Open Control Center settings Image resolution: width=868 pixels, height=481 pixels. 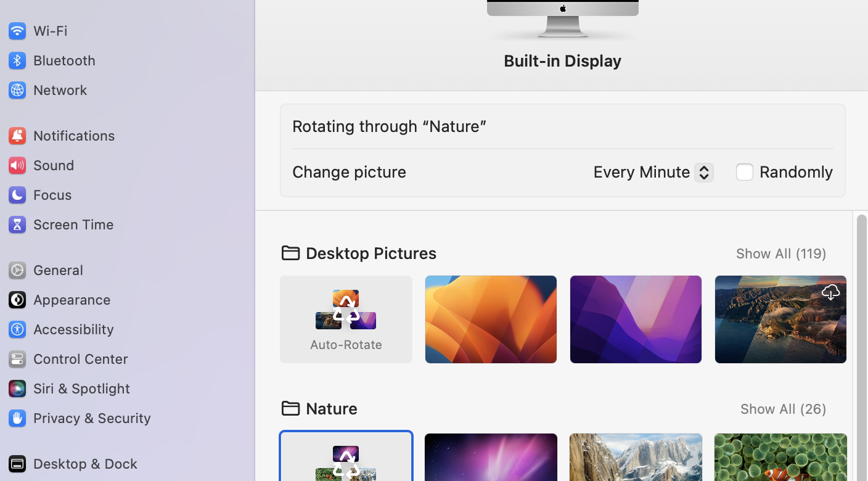click(68, 358)
